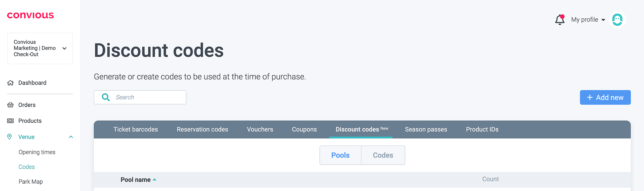Click the Venue location pin icon
This screenshot has width=644, height=191.
[x=10, y=137]
